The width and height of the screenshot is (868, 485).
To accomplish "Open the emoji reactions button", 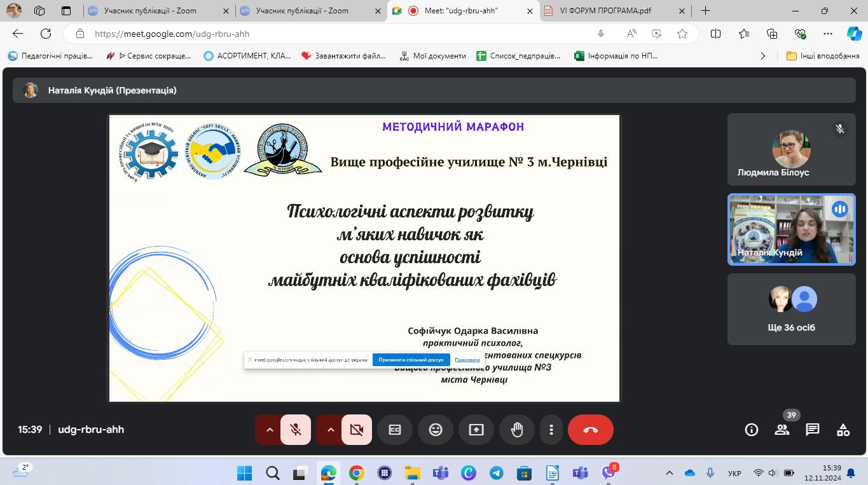I will click(x=436, y=430).
